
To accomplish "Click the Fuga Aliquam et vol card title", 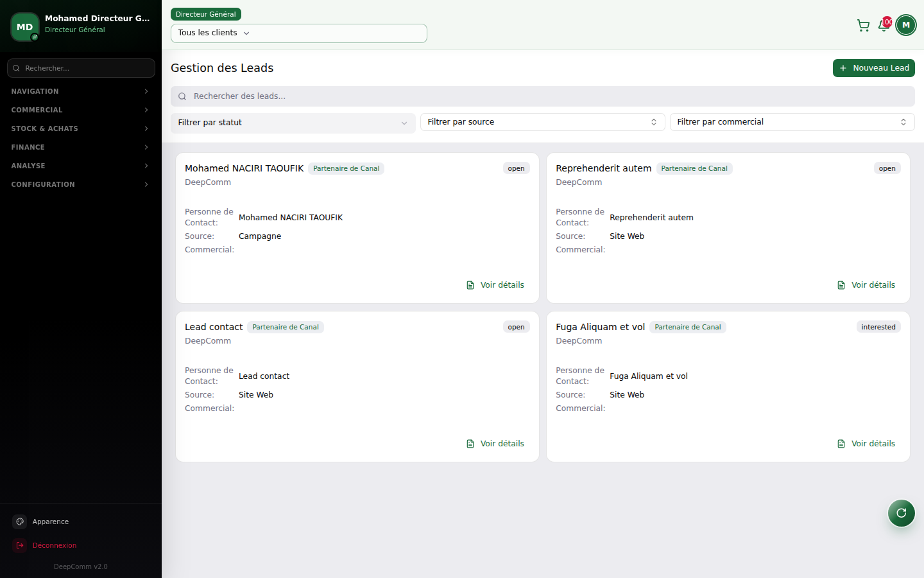I will pos(601,327).
